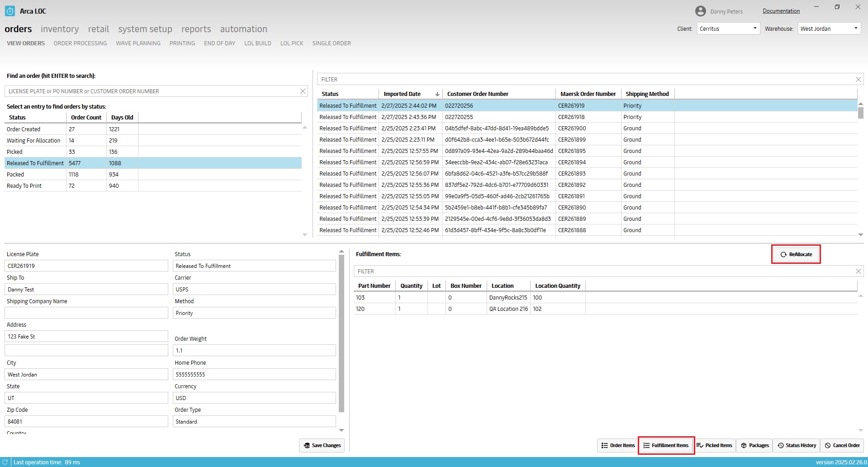
Task: Select the Packed status row
Action: pos(153,174)
